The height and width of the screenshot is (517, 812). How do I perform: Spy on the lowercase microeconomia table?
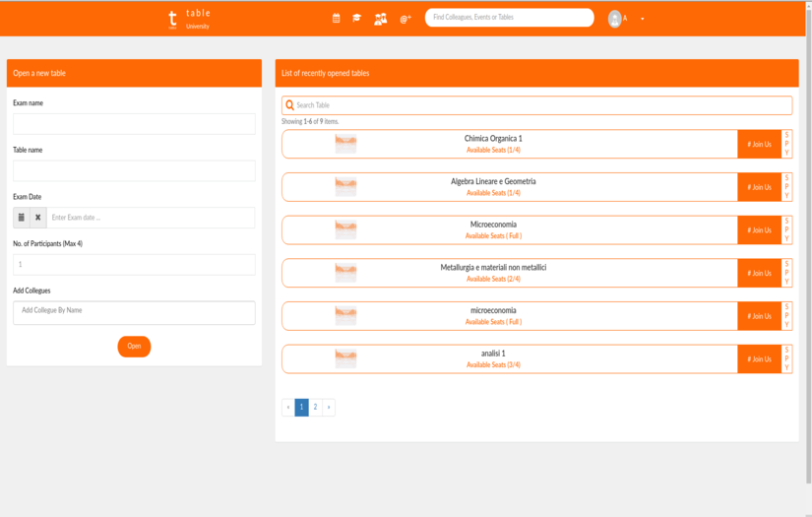(786, 316)
